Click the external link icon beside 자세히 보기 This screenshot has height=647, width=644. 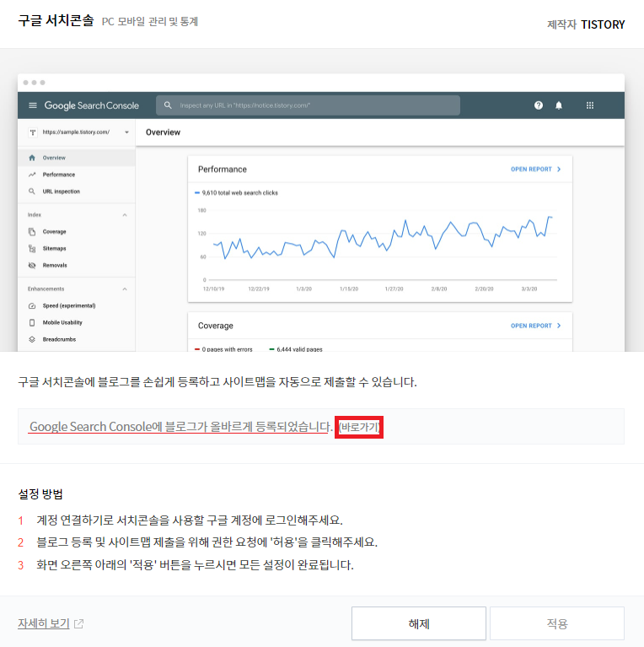click(x=78, y=623)
